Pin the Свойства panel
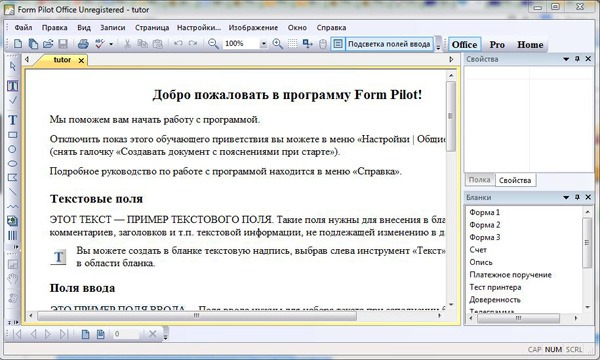This screenshot has height=360, width=600. pyautogui.click(x=577, y=59)
